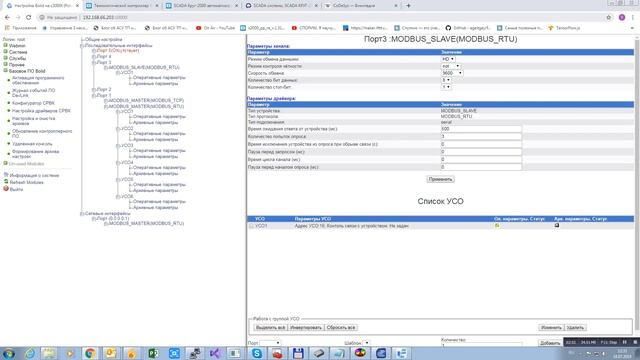Image resolution: width=640 pixels, height=360 pixels.
Task: Open the Порт dropdown at bottom
Action: pos(270,343)
